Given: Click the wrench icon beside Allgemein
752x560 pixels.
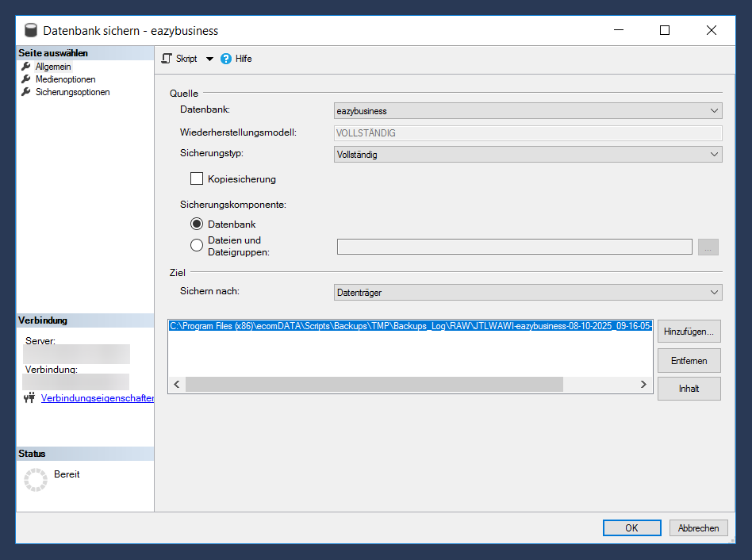Looking at the screenshot, I should (x=26, y=67).
